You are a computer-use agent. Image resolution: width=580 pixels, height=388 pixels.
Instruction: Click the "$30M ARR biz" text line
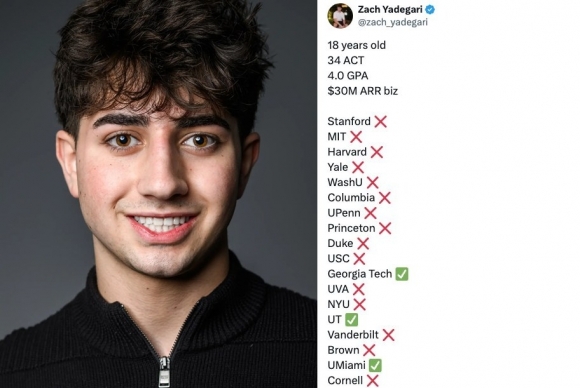(362, 91)
